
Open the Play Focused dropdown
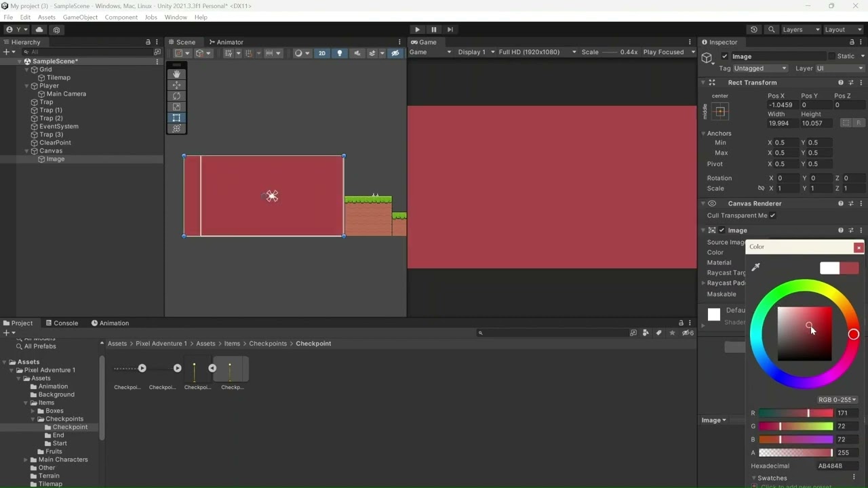point(668,52)
